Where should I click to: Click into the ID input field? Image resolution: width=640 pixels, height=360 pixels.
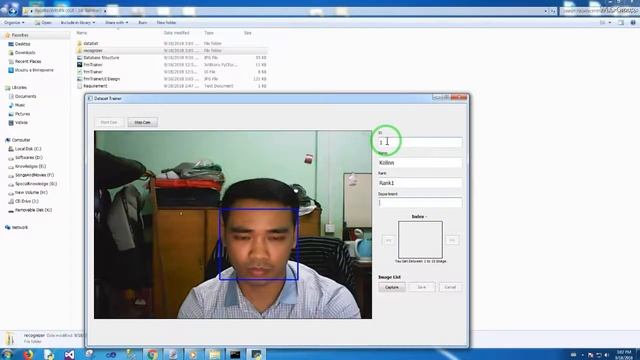click(420, 142)
